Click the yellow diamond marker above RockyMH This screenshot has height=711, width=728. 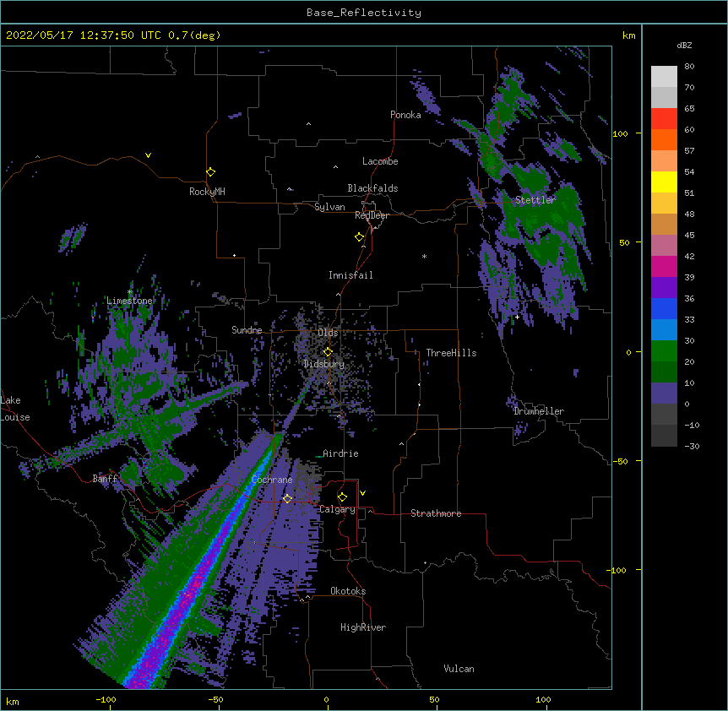[x=211, y=172]
